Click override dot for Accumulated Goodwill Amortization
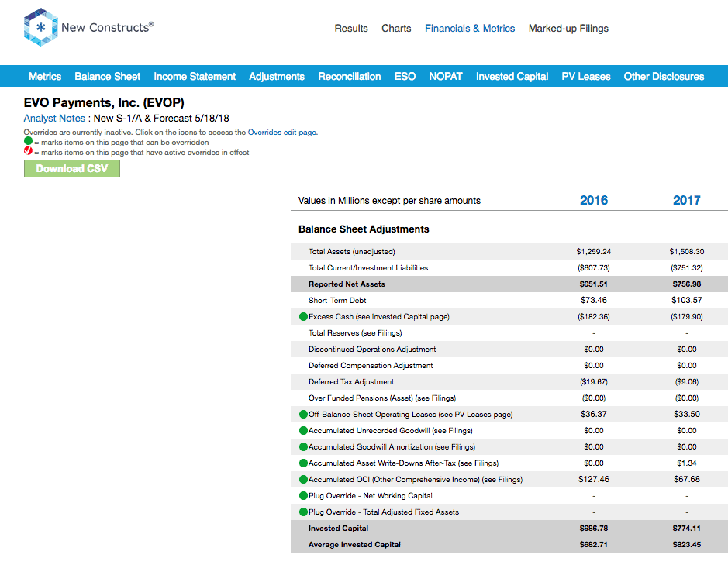 pyautogui.click(x=304, y=446)
